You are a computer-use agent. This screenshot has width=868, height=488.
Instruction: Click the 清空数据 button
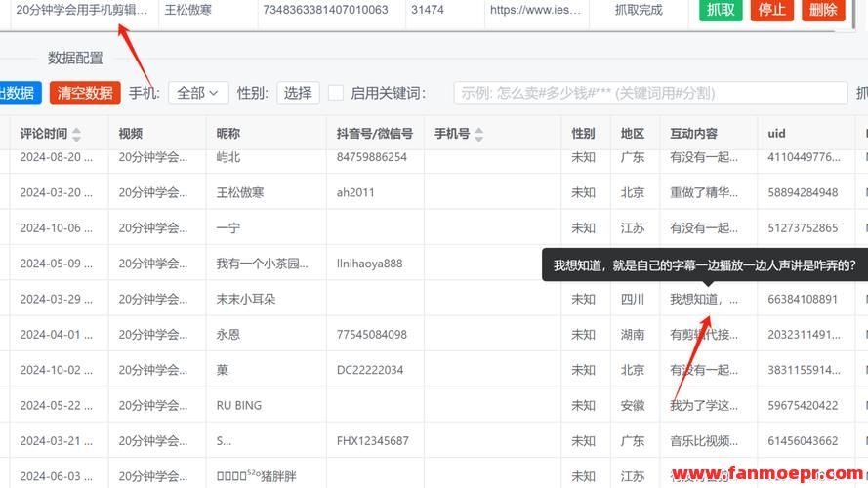click(x=85, y=93)
